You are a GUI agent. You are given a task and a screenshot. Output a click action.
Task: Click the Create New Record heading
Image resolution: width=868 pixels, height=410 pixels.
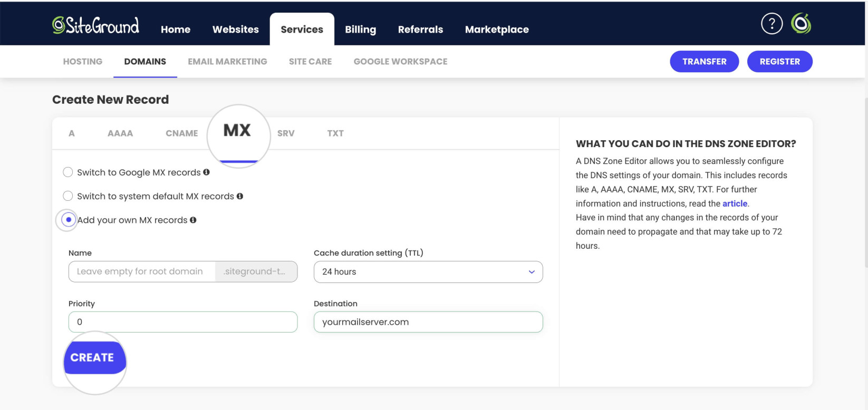click(111, 100)
